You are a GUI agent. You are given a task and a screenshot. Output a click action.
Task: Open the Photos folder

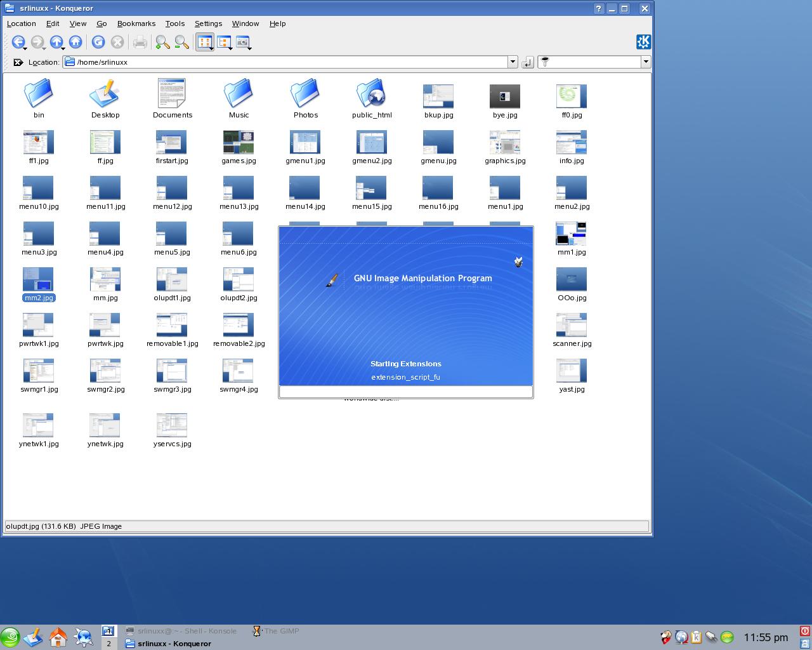305,98
